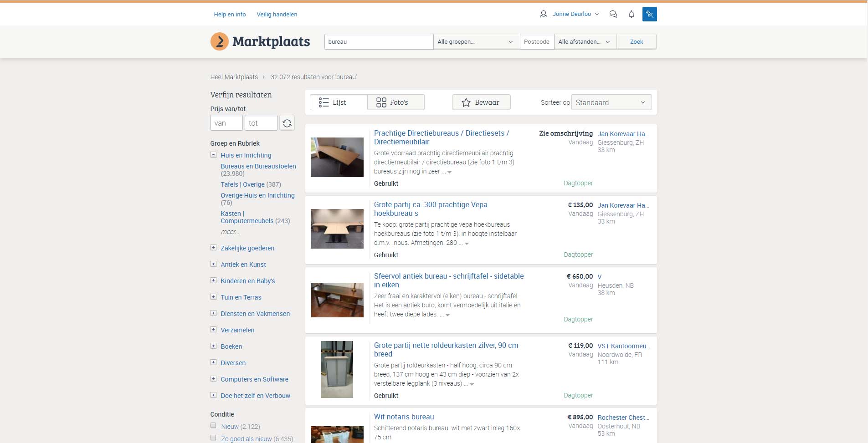Expand the Zakelijke goederen category

tap(213, 247)
